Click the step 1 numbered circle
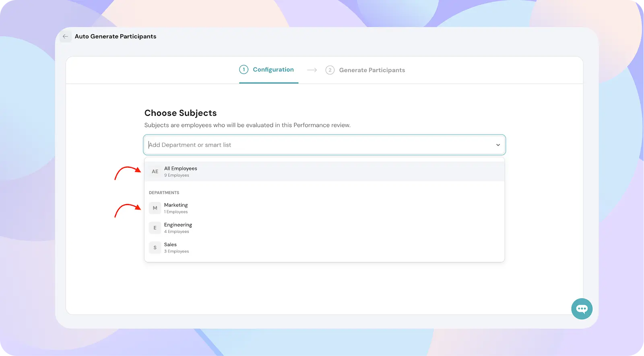 coord(244,70)
